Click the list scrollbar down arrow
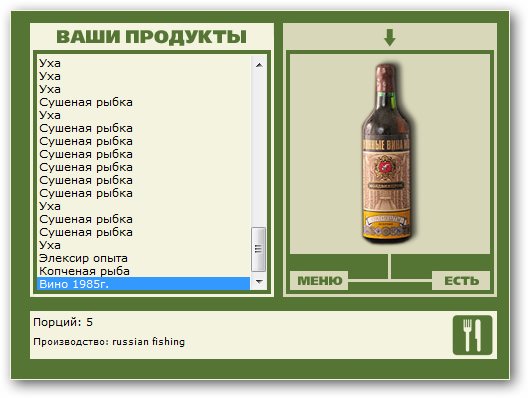 click(259, 281)
